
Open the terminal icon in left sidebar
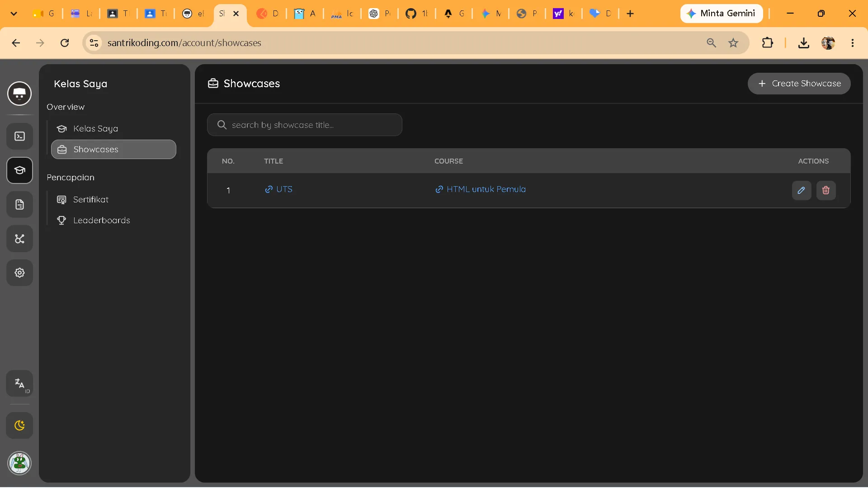click(x=19, y=136)
